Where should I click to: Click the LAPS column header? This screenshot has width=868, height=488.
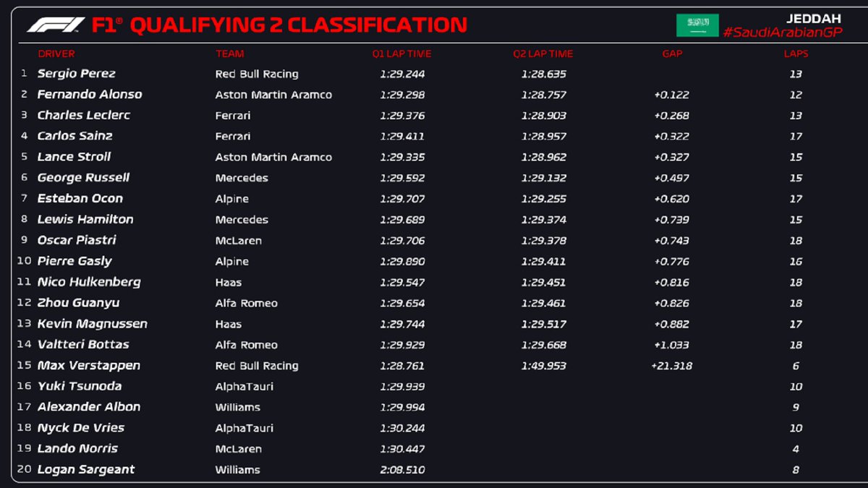(x=796, y=53)
